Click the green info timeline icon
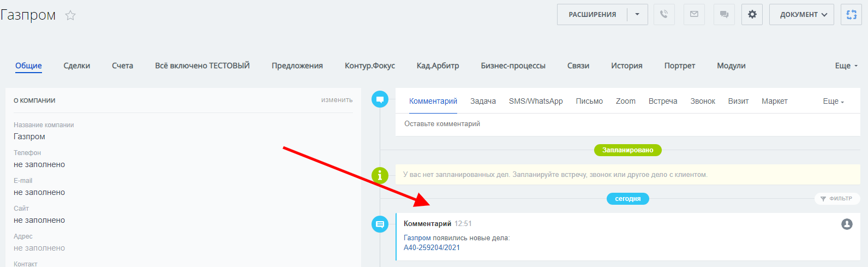 [380, 175]
